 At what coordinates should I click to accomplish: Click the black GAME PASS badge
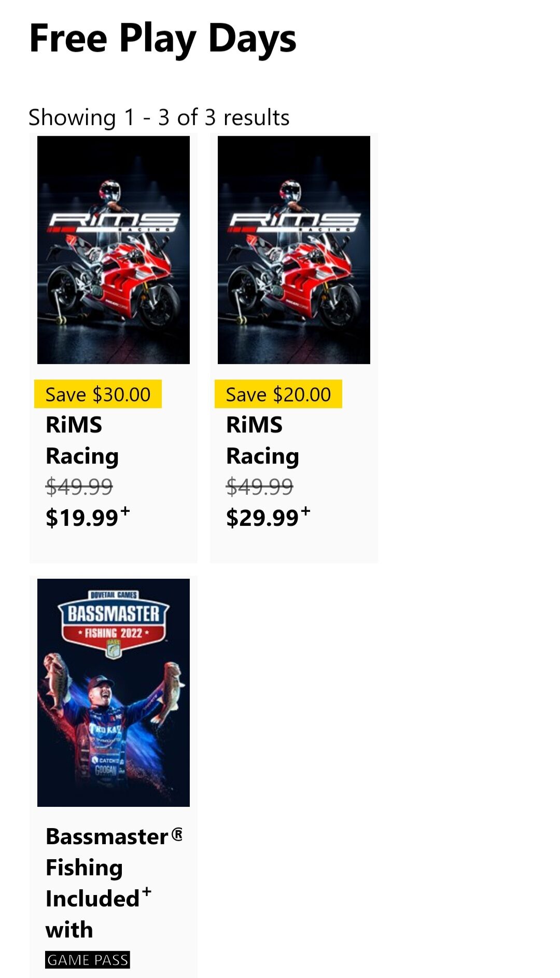point(88,960)
